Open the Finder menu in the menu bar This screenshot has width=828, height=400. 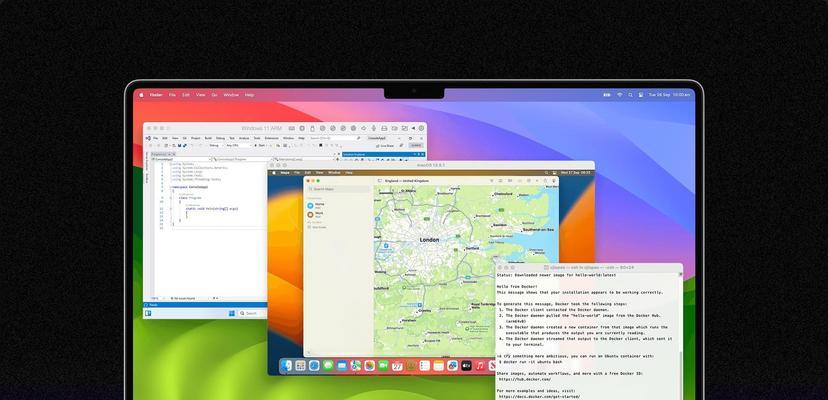click(x=156, y=95)
